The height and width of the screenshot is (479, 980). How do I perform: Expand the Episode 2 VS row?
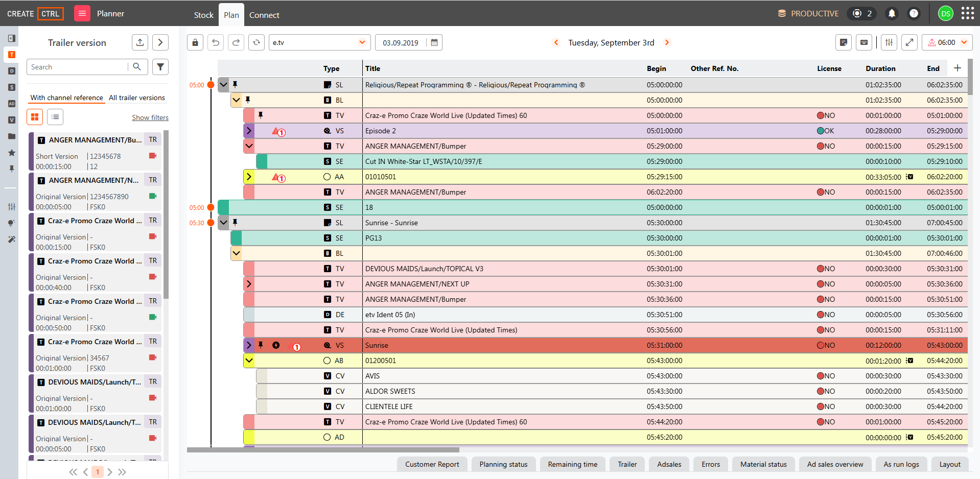(x=249, y=131)
